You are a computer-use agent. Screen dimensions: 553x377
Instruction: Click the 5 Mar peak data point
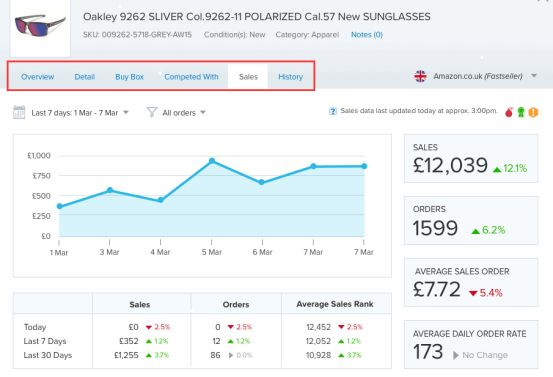tap(212, 161)
